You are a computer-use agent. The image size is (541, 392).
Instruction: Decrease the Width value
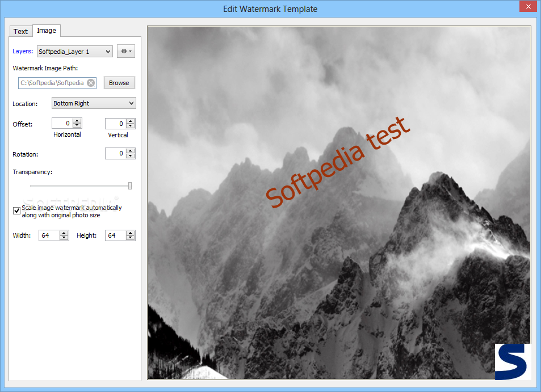pyautogui.click(x=64, y=238)
